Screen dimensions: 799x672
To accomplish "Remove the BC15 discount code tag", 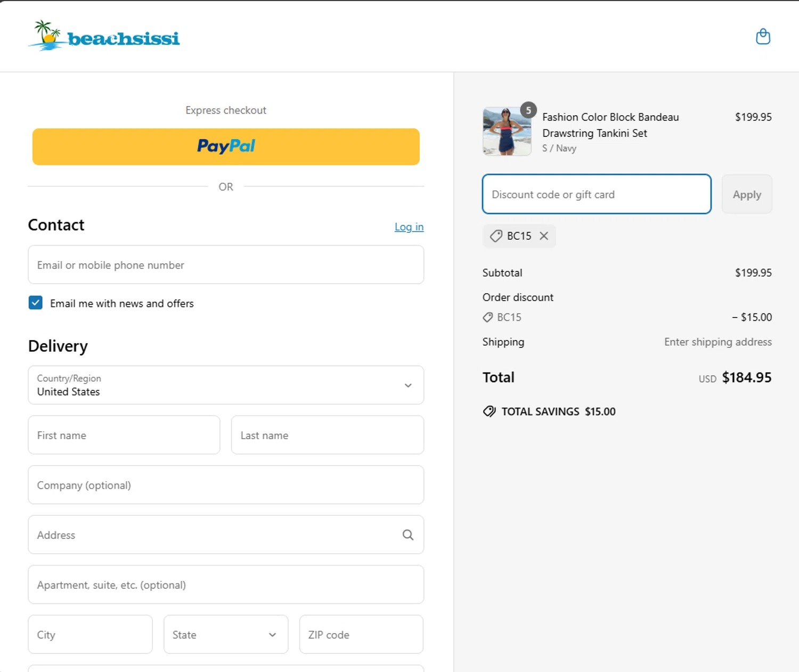I will [544, 236].
